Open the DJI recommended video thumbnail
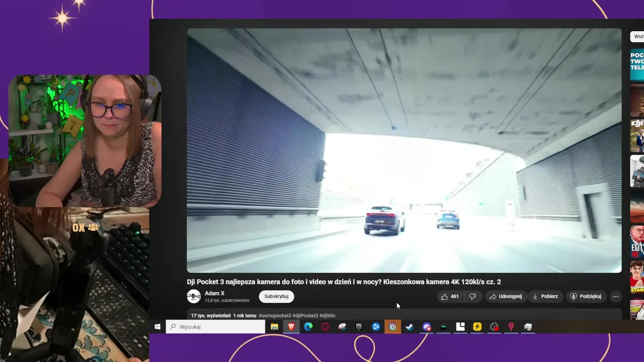Viewport: 644px width, 362px height. pos(637,136)
